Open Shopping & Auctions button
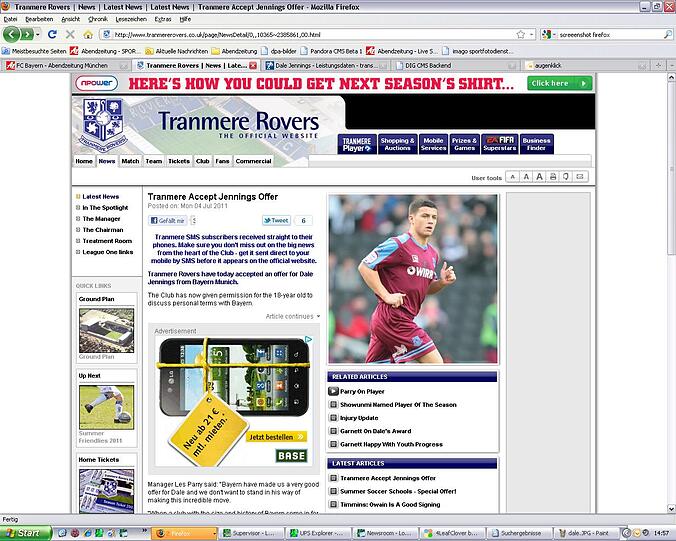 397,144
